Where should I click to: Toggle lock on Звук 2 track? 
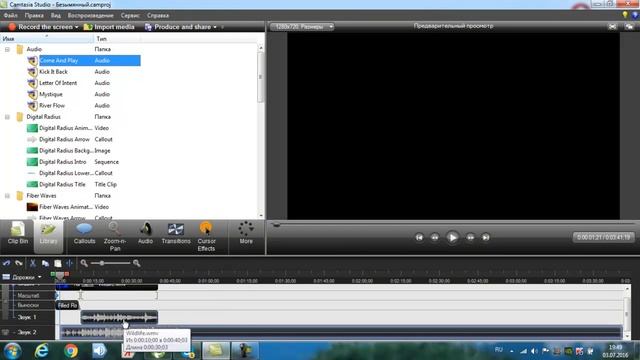coord(5,332)
